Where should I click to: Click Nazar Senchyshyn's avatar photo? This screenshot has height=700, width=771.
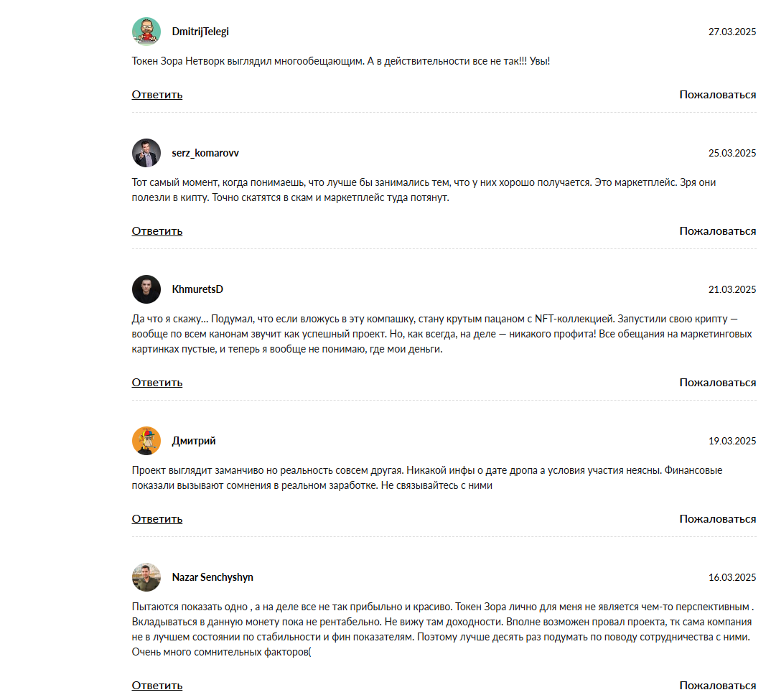146,577
